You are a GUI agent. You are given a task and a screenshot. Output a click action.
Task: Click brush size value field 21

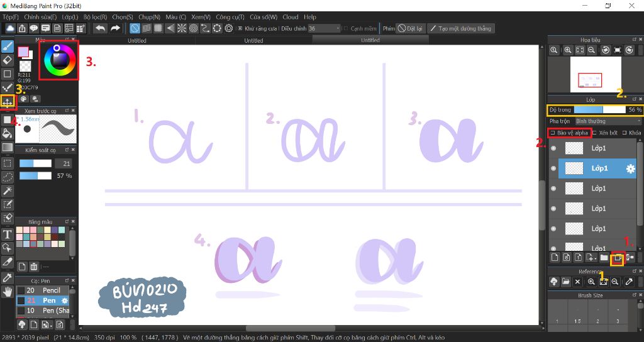pos(64,163)
